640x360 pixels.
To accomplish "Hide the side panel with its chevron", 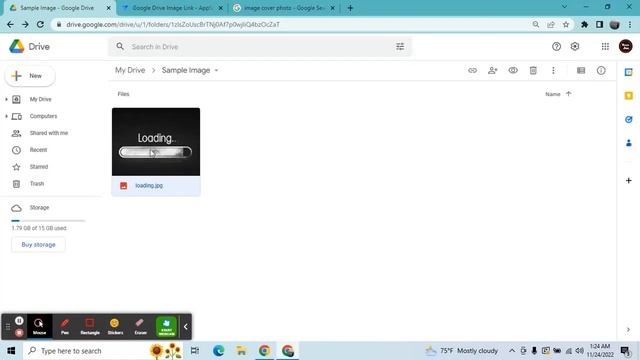I will point(629,329).
